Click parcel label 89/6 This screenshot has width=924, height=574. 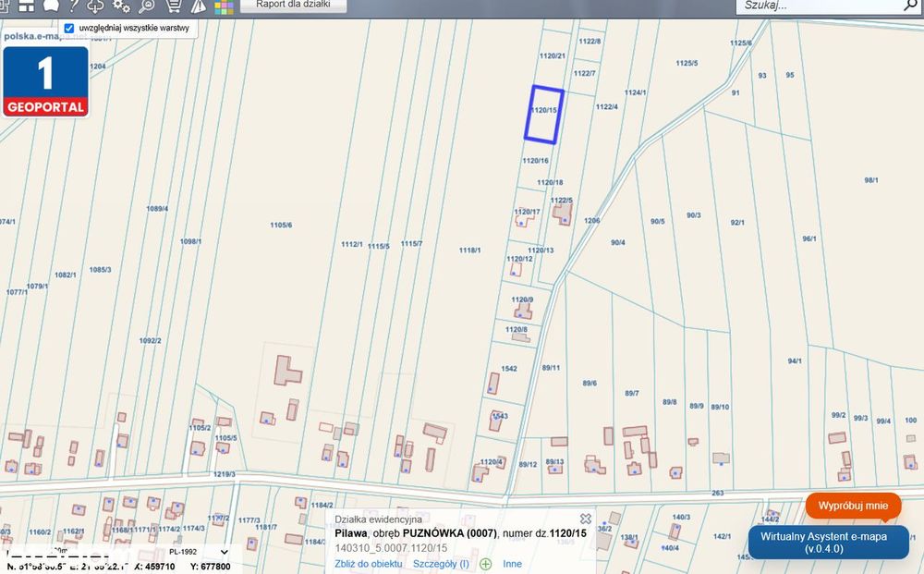pyautogui.click(x=590, y=383)
